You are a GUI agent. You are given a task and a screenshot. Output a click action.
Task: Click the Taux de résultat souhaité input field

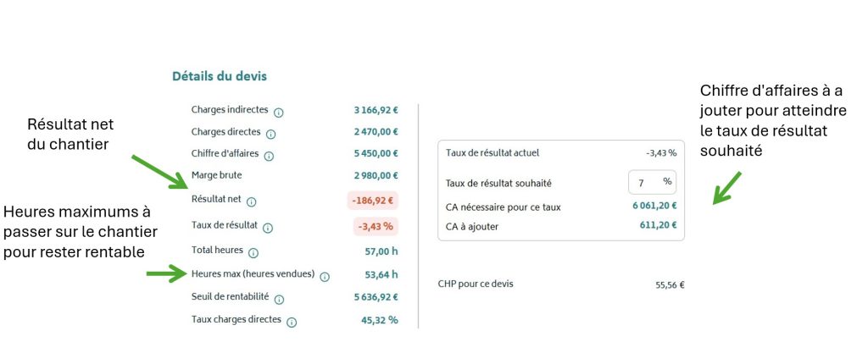(652, 182)
